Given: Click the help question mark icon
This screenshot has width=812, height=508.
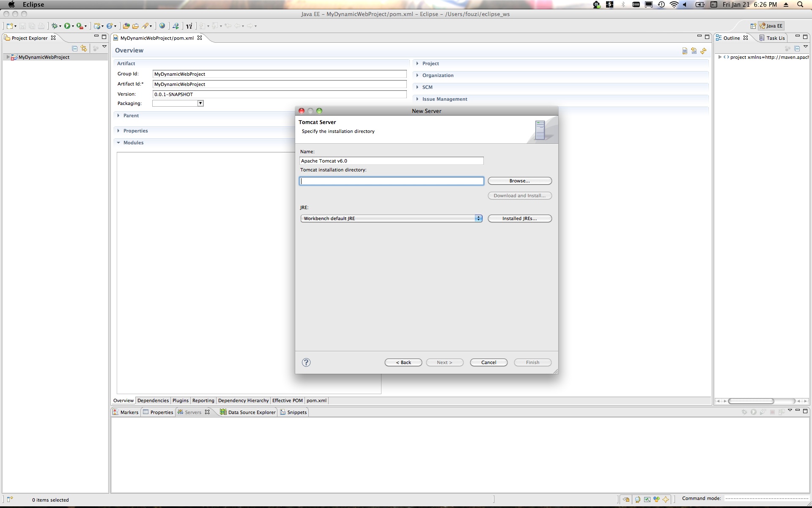Looking at the screenshot, I should click(x=306, y=362).
